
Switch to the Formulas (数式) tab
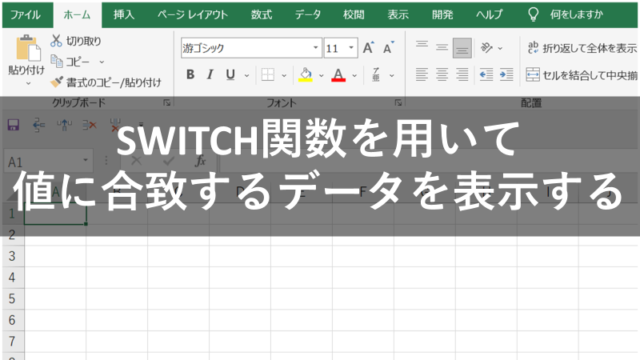pos(261,15)
